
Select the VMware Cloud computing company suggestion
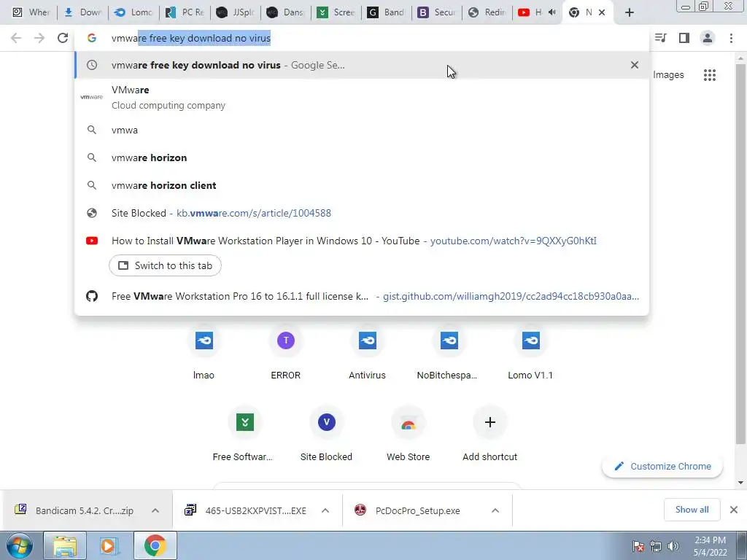pos(362,97)
